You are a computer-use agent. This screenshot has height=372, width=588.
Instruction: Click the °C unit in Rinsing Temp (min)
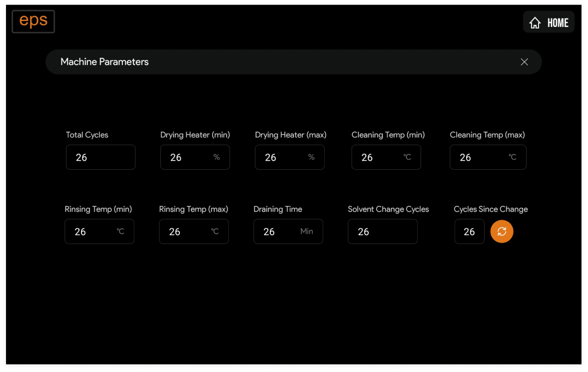(x=120, y=232)
